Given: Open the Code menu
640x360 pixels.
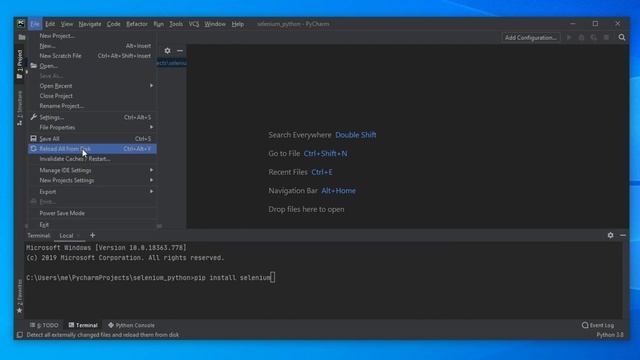Looking at the screenshot, I should [113, 24].
